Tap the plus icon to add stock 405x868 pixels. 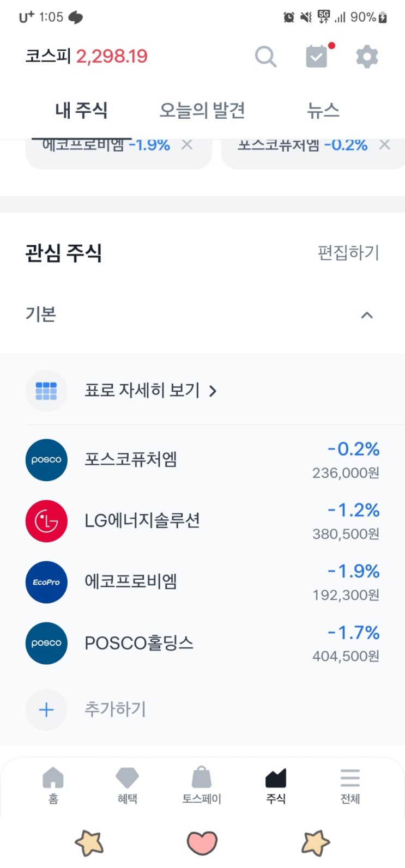tap(46, 709)
